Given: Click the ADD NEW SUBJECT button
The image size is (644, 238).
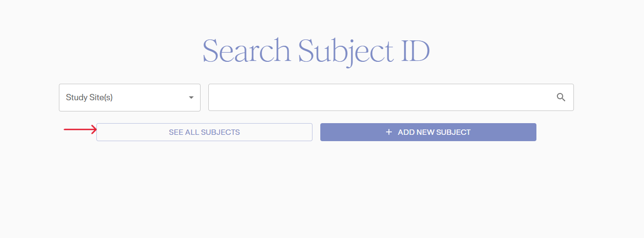Looking at the screenshot, I should coord(428,132).
